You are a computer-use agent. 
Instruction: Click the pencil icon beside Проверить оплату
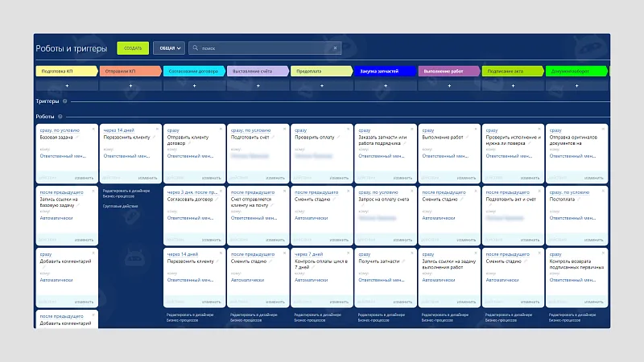coord(338,137)
